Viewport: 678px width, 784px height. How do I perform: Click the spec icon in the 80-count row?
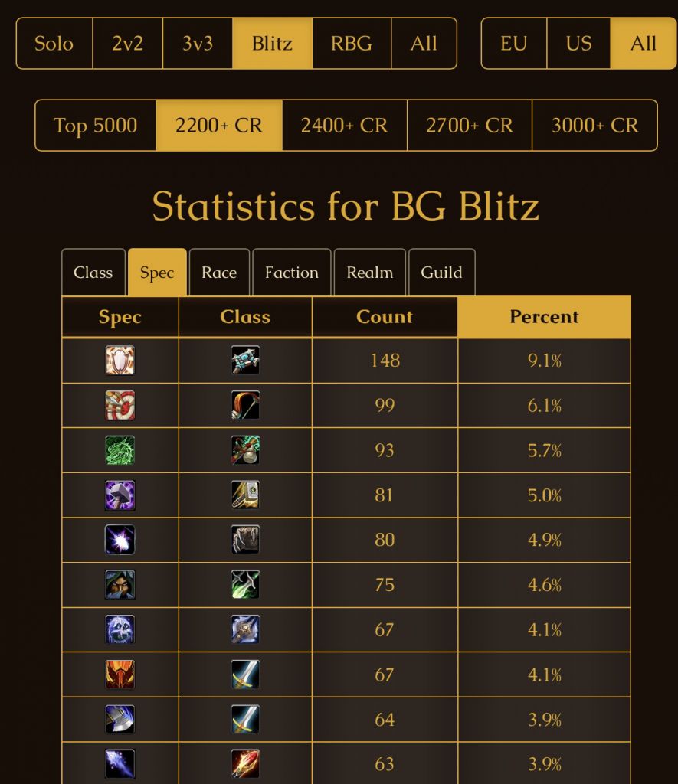pos(120,540)
